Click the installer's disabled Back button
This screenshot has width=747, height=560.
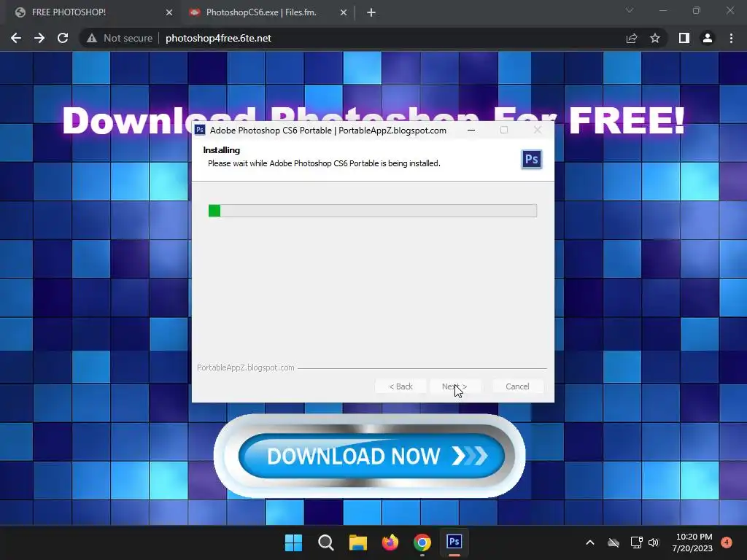coord(400,386)
